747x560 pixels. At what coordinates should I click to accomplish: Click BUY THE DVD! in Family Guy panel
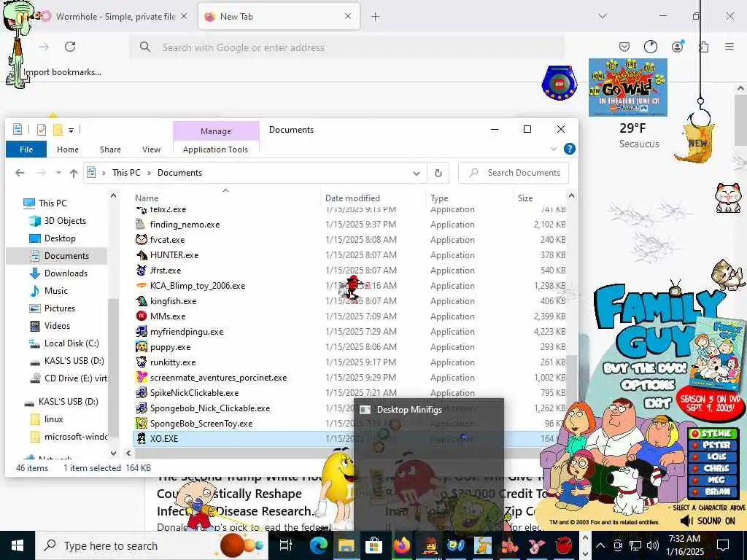pyautogui.click(x=645, y=367)
